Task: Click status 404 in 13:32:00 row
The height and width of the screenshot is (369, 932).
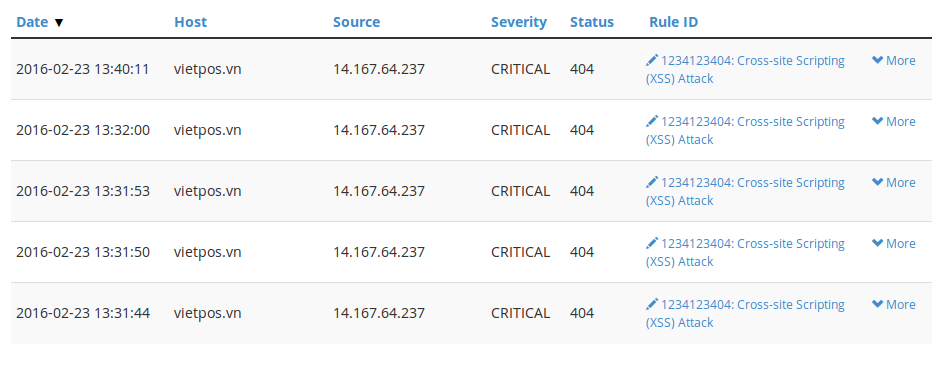Action: coord(582,131)
